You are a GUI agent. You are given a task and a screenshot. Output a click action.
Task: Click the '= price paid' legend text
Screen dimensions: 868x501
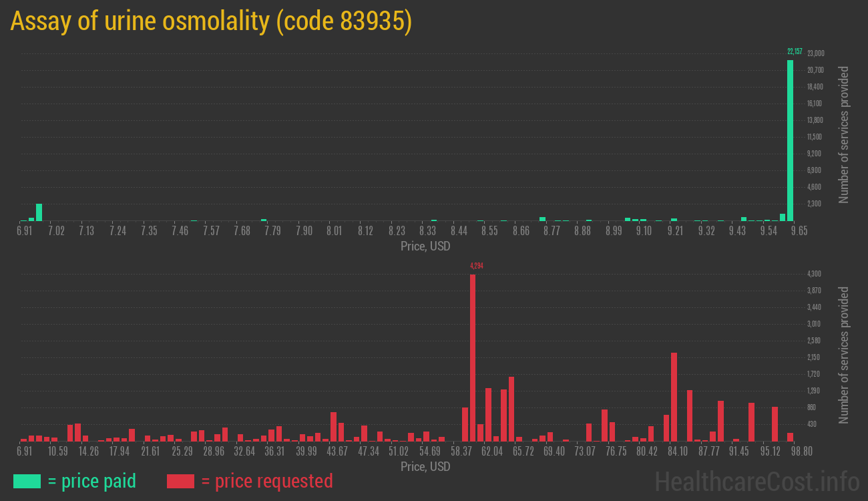pos(92,481)
